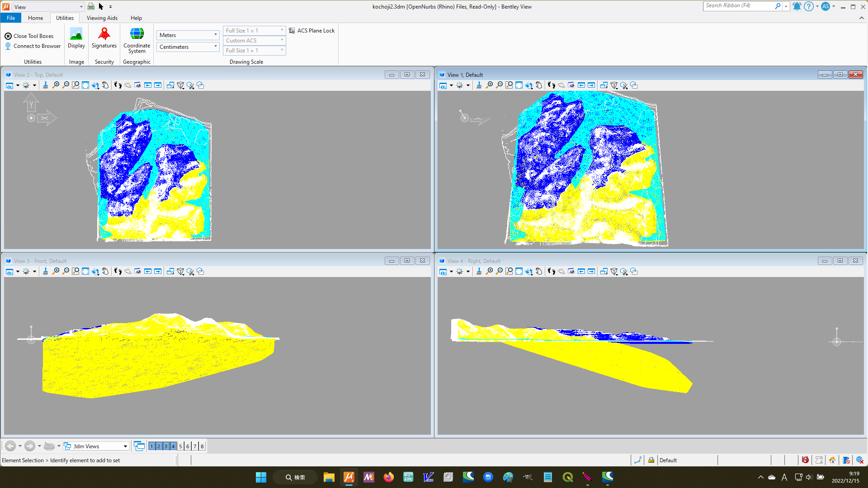Toggle view 3 window button
Image resolution: width=868 pixels, height=488 pixels.
[166, 446]
